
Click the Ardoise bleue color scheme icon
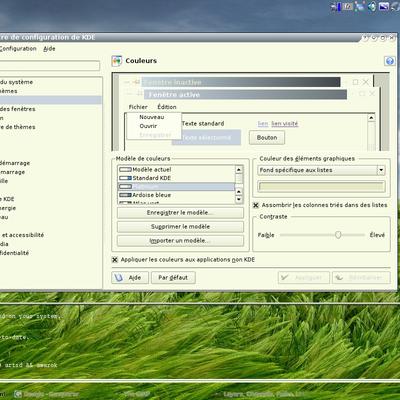125,195
